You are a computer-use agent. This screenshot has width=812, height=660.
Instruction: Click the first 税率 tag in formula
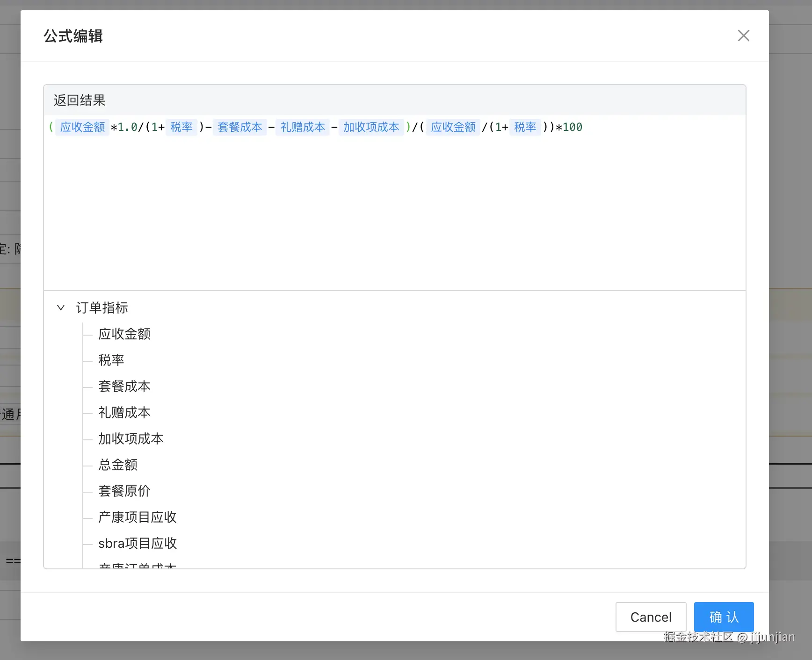pos(181,127)
